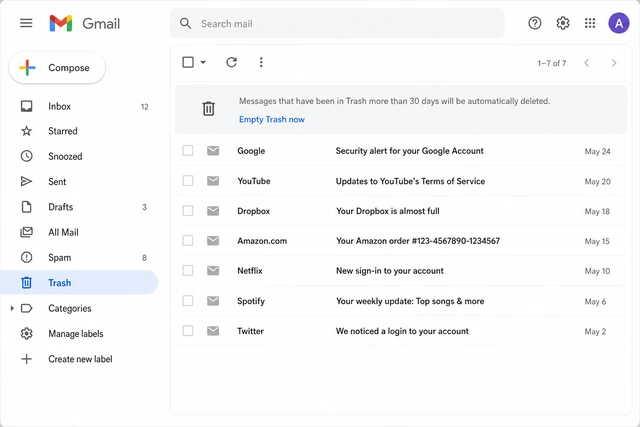Click the envelope icon in Netflix row
The height and width of the screenshot is (427, 640).
point(213,271)
